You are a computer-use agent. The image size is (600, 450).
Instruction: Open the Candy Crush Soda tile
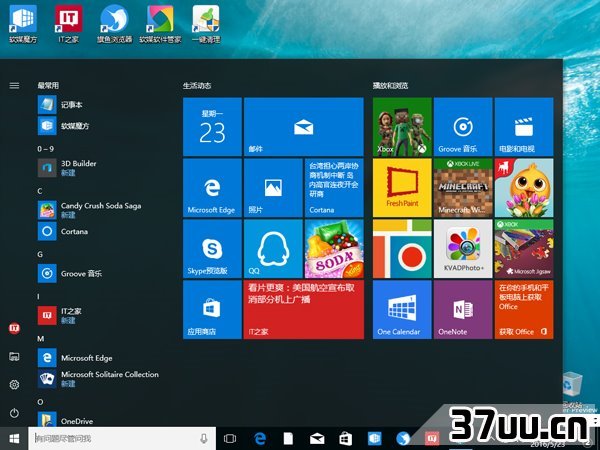334,249
